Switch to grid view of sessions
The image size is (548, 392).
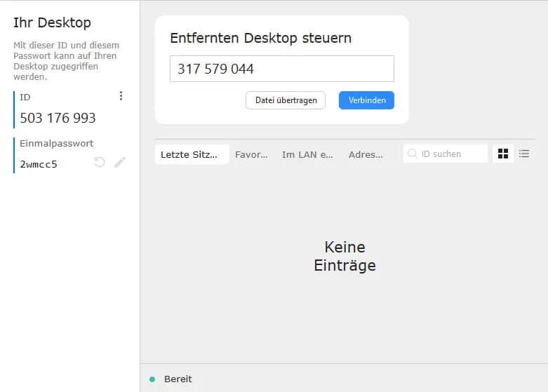[x=502, y=154]
